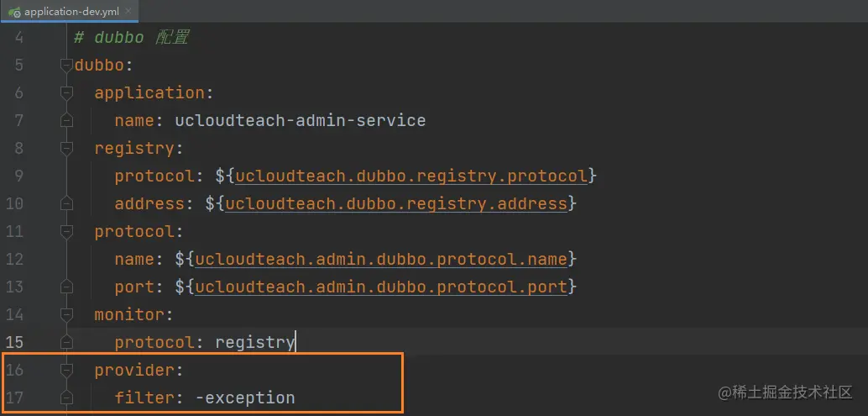
Task: Collapse the provider section fold marker
Action: pos(67,370)
